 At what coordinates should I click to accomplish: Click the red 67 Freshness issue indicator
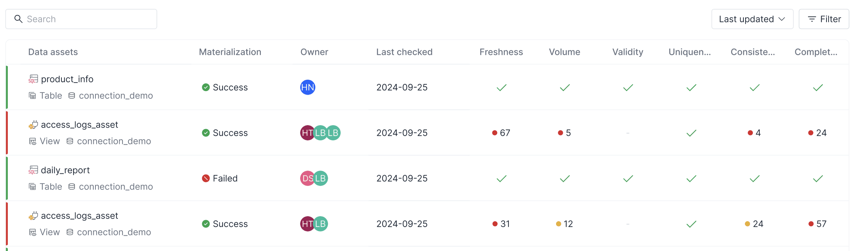[501, 133]
